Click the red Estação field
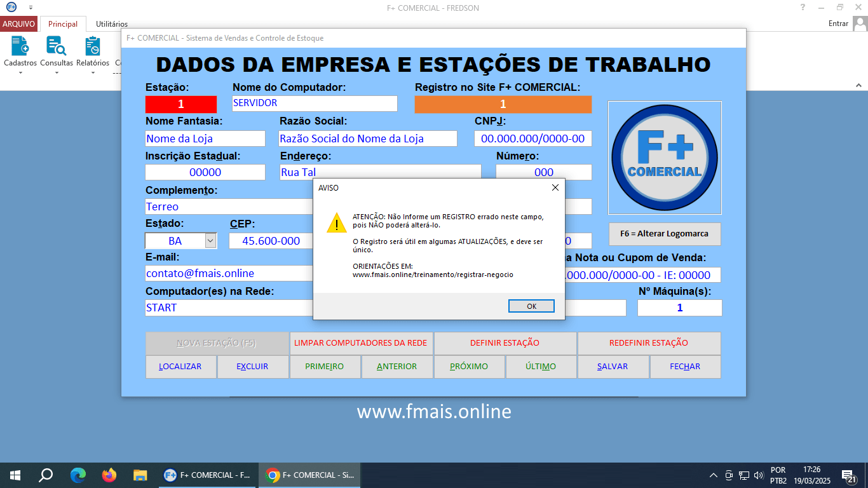Image resolution: width=868 pixels, height=488 pixels. [x=181, y=104]
